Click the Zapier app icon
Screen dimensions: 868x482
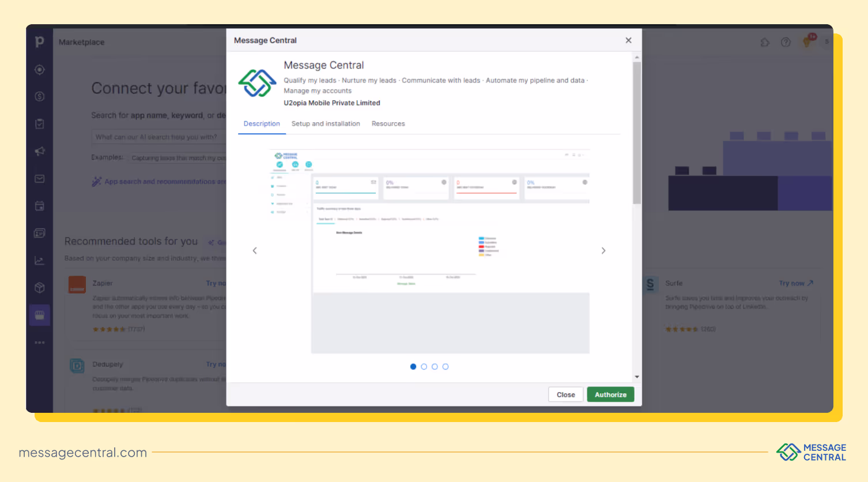pyautogui.click(x=77, y=285)
